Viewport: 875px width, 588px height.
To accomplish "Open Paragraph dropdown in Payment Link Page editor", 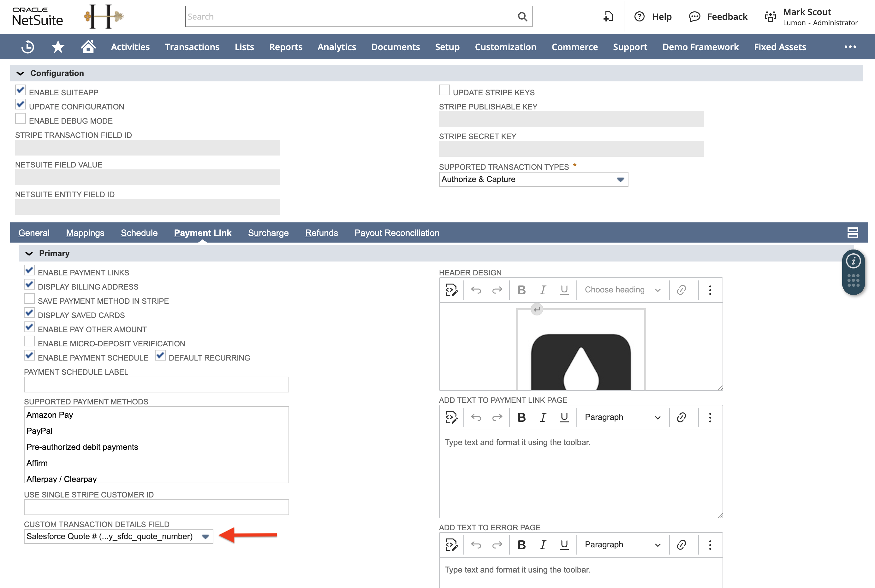I will click(623, 417).
